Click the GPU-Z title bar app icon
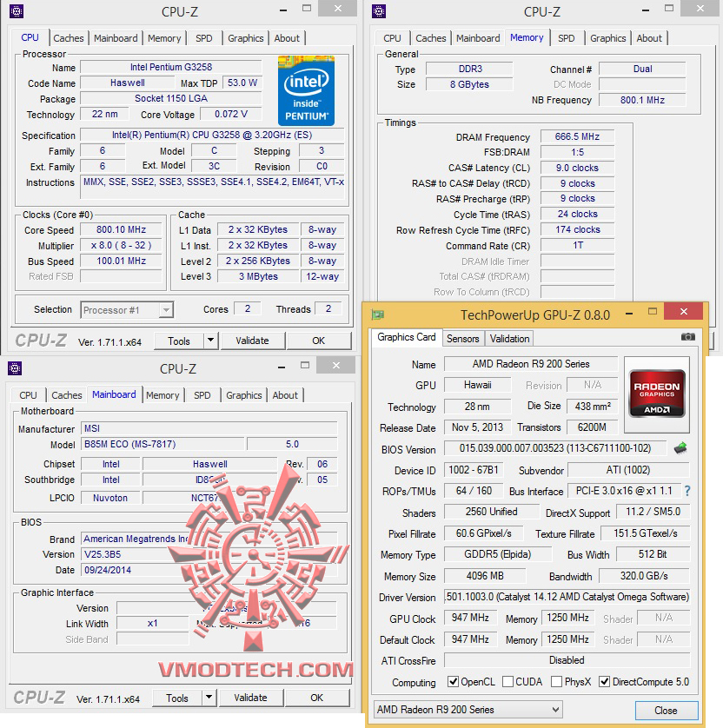 pos(377,315)
